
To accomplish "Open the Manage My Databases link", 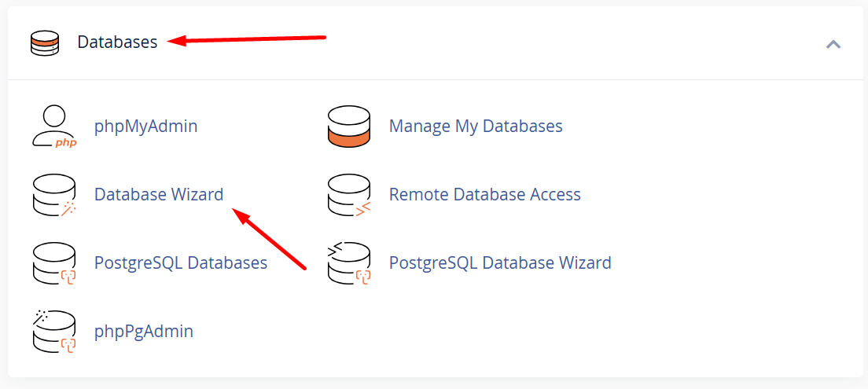I will [476, 126].
